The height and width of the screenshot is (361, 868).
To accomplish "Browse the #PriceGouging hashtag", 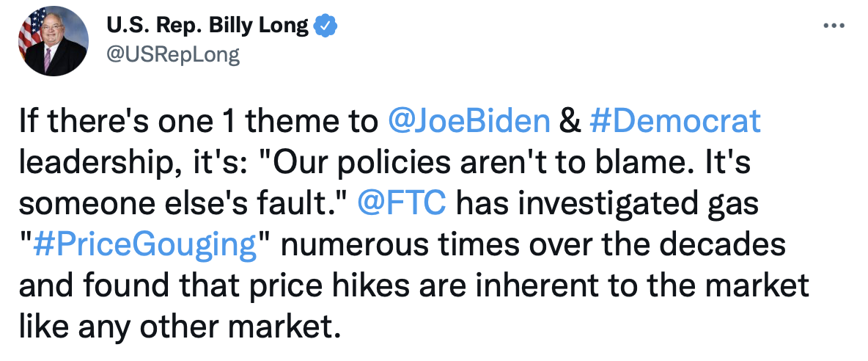I will 145,246.
